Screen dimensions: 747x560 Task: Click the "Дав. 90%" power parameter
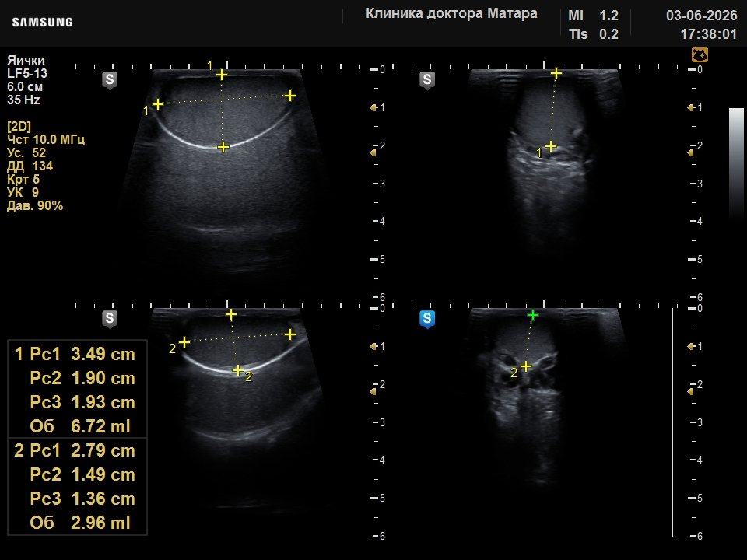(35, 205)
